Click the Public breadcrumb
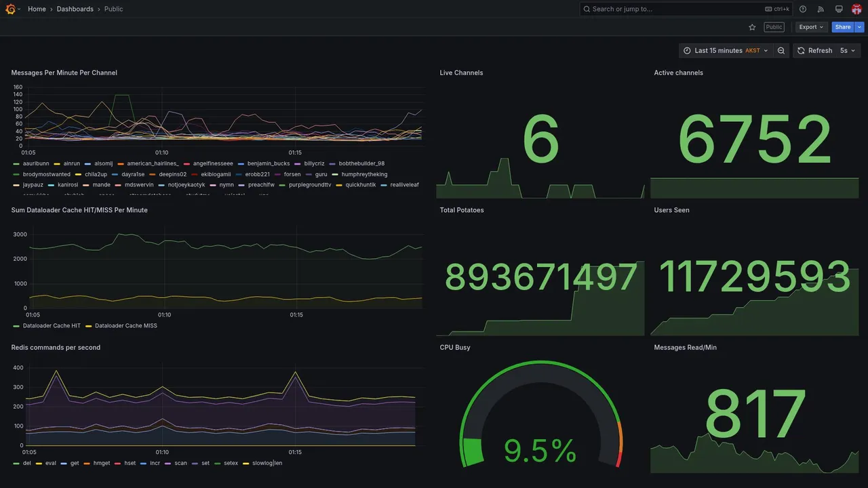The width and height of the screenshot is (868, 488). tap(114, 9)
